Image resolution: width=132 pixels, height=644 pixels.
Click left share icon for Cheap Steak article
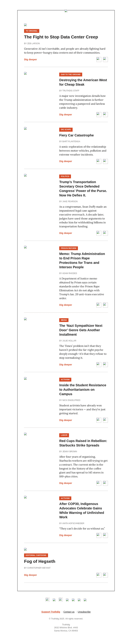click(99, 114)
